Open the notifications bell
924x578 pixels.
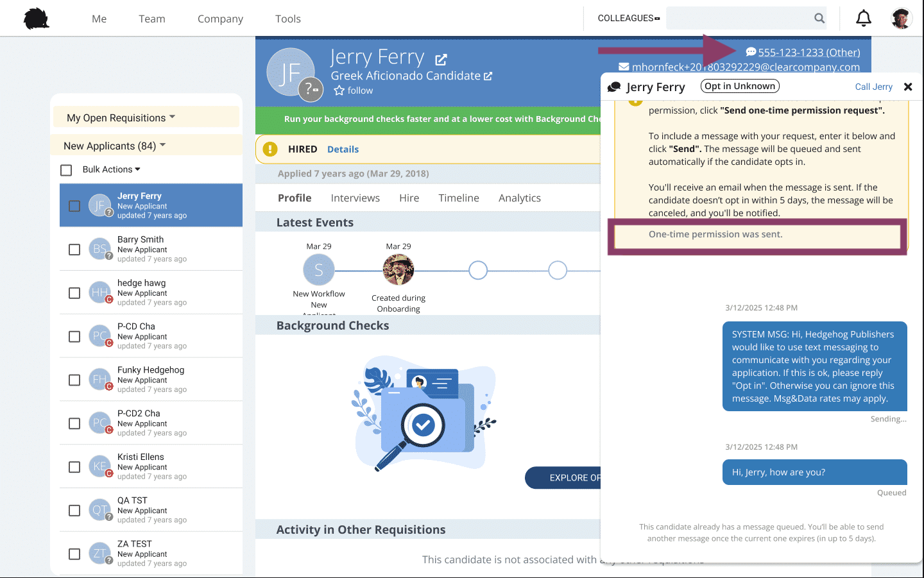864,18
